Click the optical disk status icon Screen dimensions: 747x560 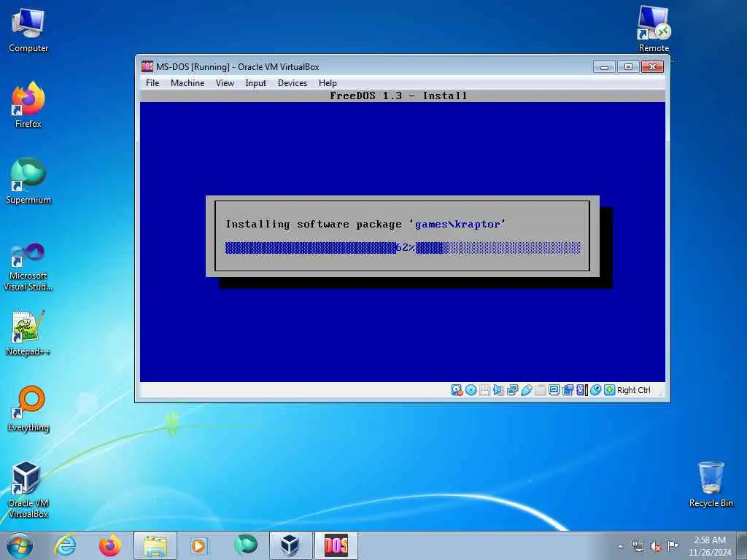471,390
